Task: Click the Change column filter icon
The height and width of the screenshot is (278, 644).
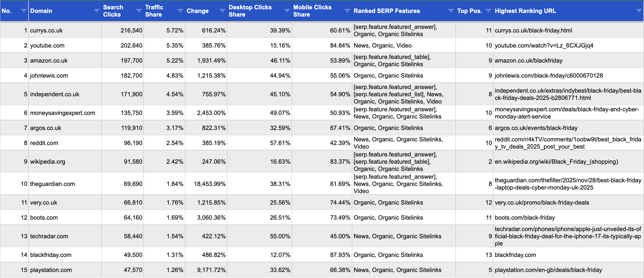Action: tap(222, 11)
